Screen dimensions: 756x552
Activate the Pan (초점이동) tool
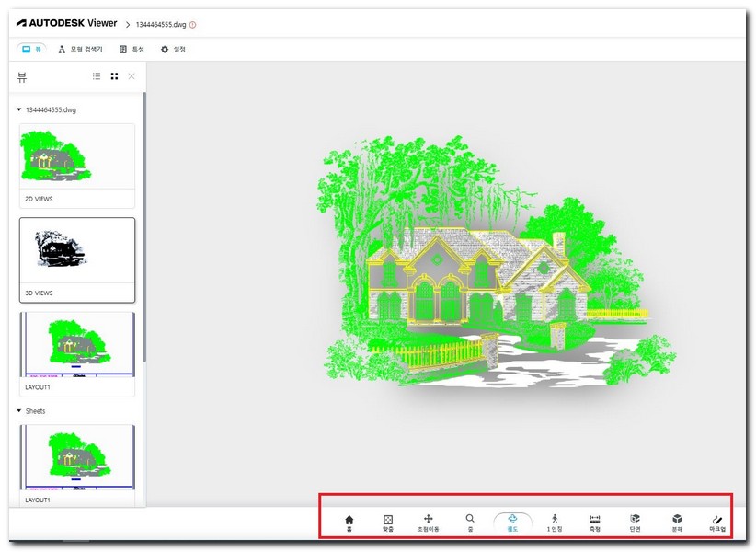pyautogui.click(x=428, y=523)
